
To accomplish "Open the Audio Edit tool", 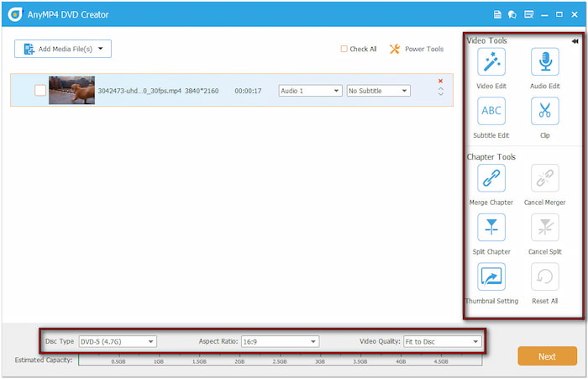I will pos(544,62).
